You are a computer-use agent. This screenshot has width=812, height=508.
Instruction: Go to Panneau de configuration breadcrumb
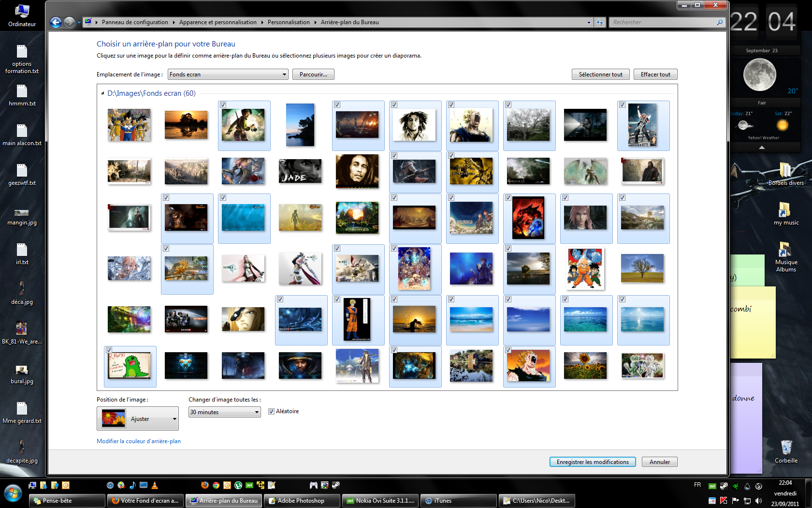(x=135, y=22)
